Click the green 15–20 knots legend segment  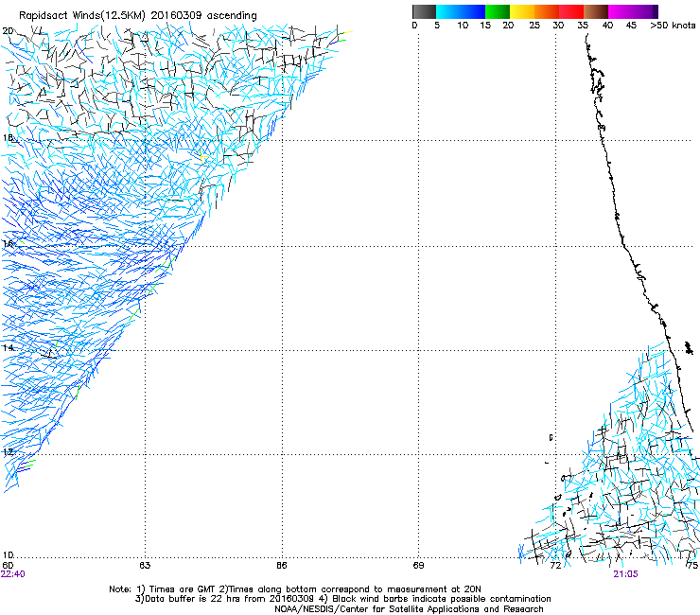(x=498, y=11)
